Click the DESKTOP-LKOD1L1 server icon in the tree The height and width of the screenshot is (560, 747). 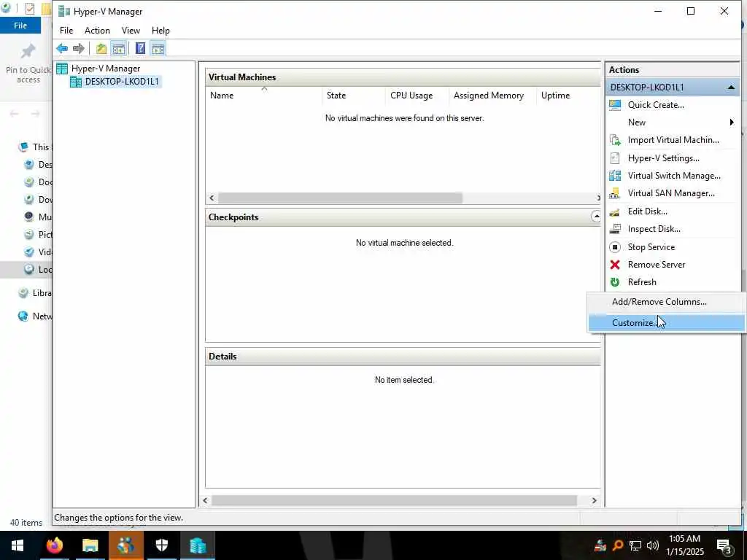point(76,82)
